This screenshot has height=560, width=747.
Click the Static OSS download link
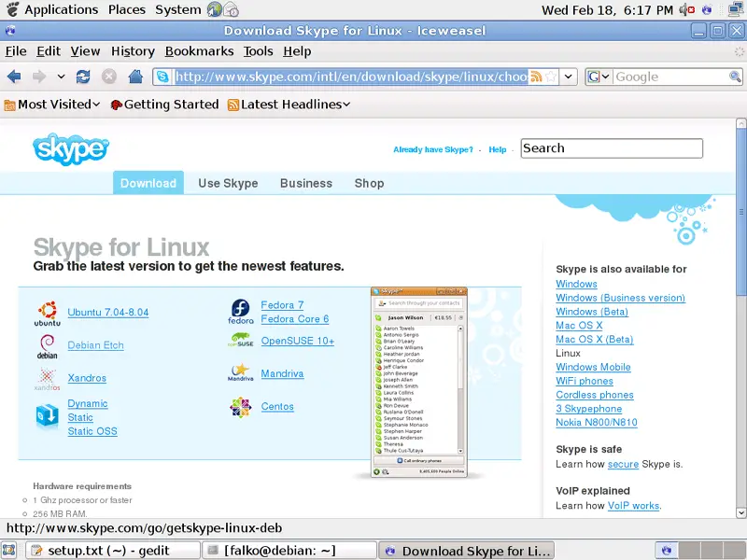[x=92, y=431]
